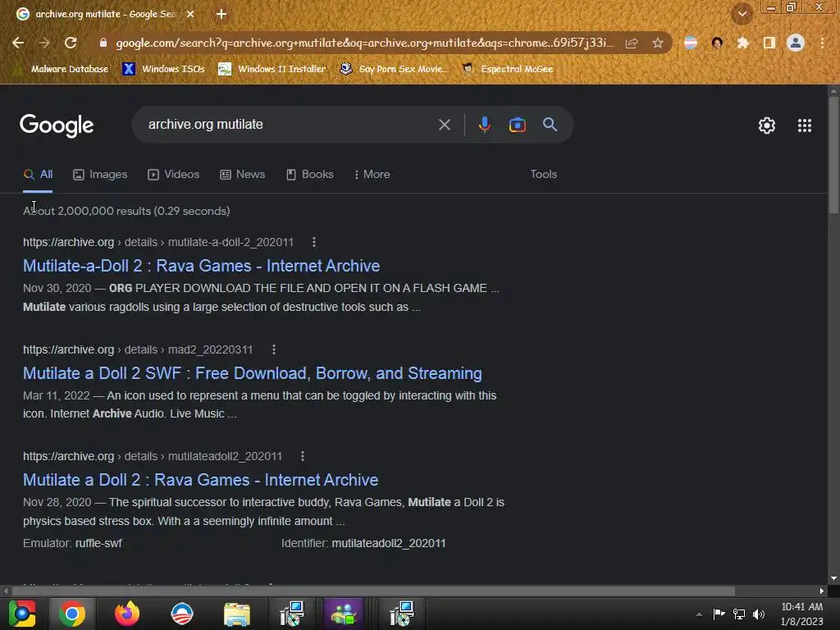Viewport: 840px width, 630px height.
Task: Go back to the previous page
Action: coord(18,43)
